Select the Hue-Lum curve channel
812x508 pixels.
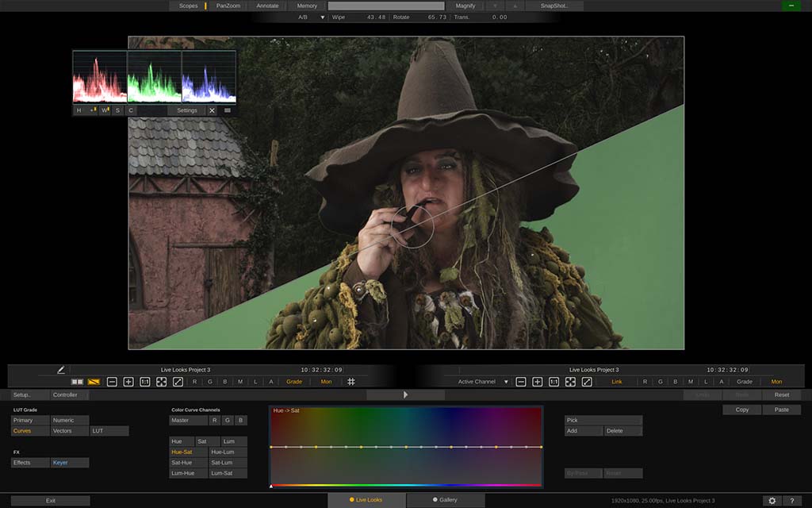point(228,452)
